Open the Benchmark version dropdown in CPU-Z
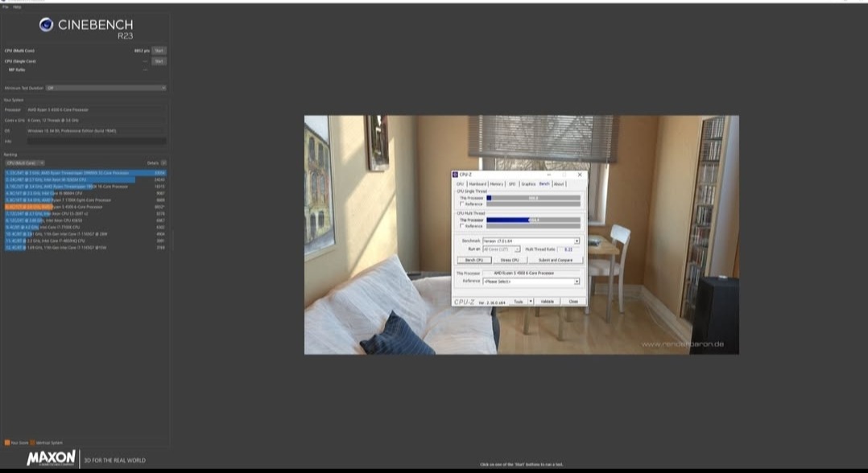 (x=531, y=241)
